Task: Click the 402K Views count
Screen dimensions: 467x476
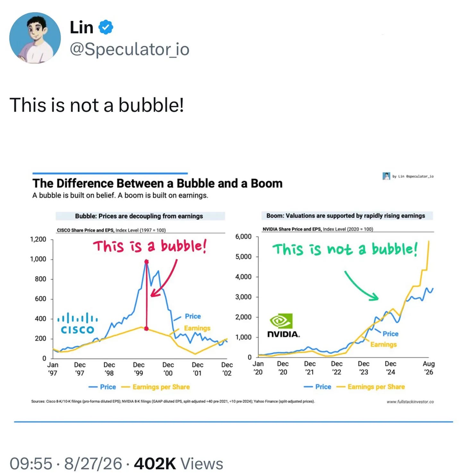Action: (x=178, y=463)
